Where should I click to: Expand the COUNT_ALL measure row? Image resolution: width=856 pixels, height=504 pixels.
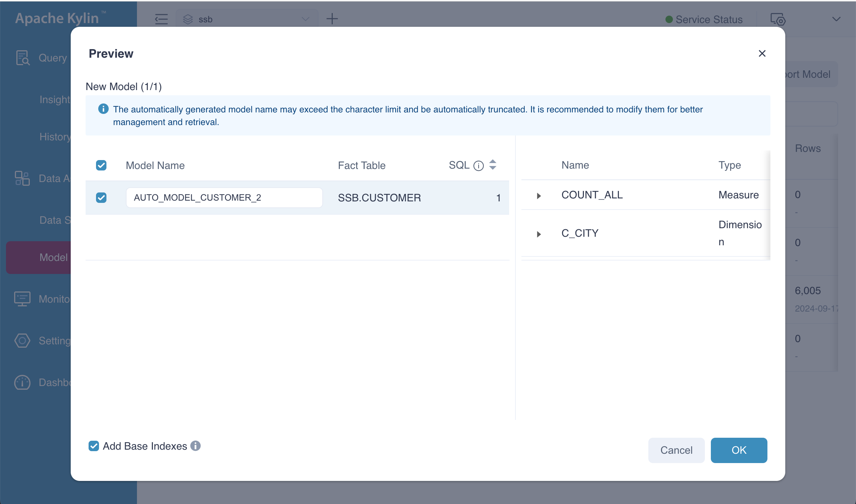(539, 195)
